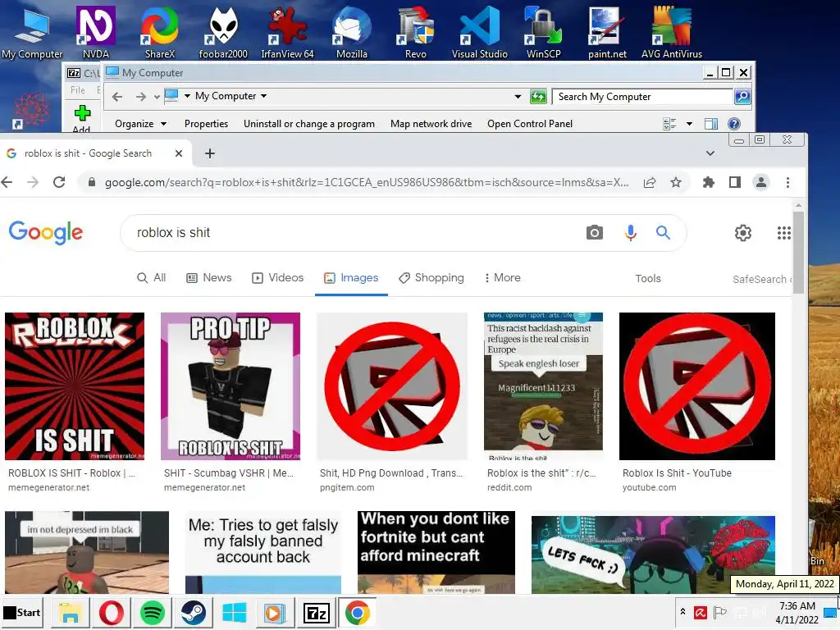Open the taskbar clock showing 7:36 AM
840x630 pixels.
(797, 612)
